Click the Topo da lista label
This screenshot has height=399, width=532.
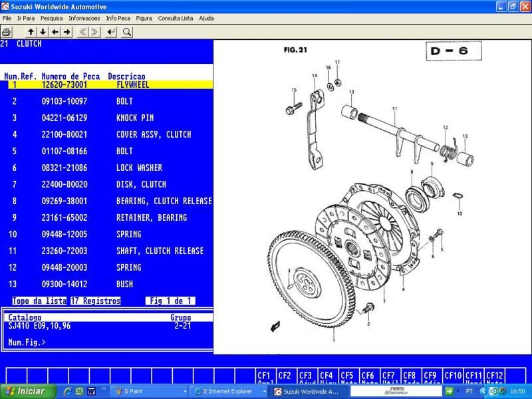coord(39,301)
